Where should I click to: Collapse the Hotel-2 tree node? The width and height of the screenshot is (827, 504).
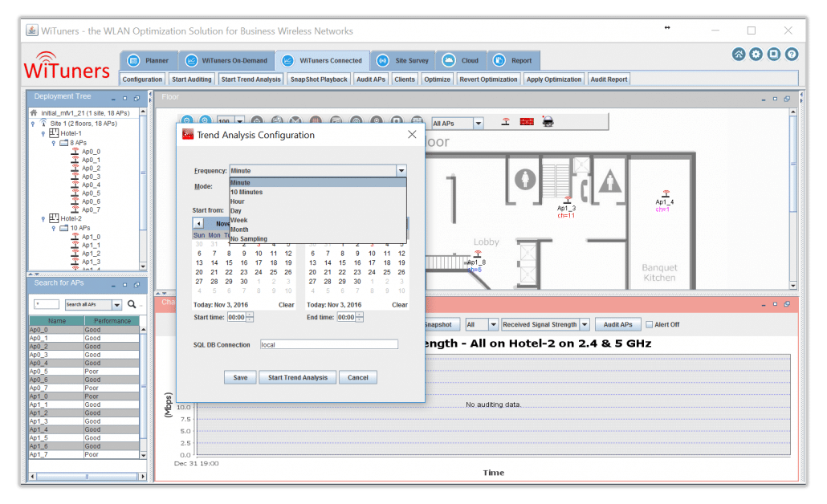point(43,219)
